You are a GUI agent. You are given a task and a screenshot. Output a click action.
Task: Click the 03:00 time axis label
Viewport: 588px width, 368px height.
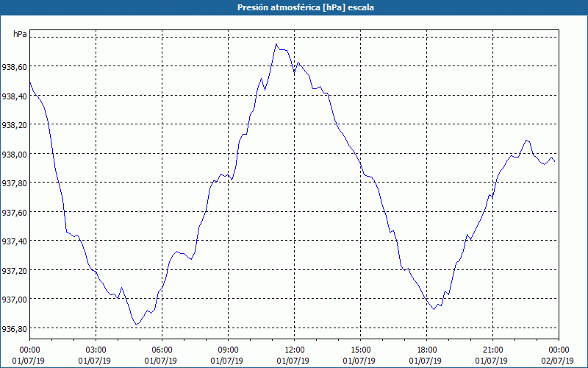96,350
